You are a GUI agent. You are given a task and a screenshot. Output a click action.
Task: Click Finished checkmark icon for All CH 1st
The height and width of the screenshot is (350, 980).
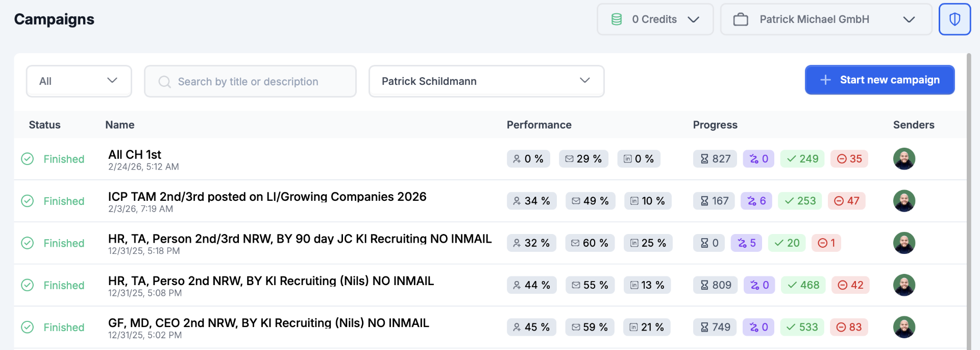(x=28, y=159)
